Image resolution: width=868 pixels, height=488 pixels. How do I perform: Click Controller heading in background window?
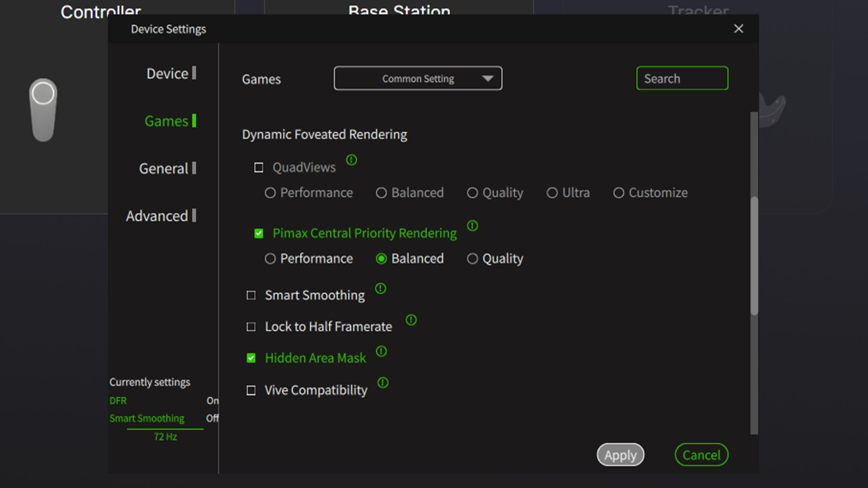point(101,11)
